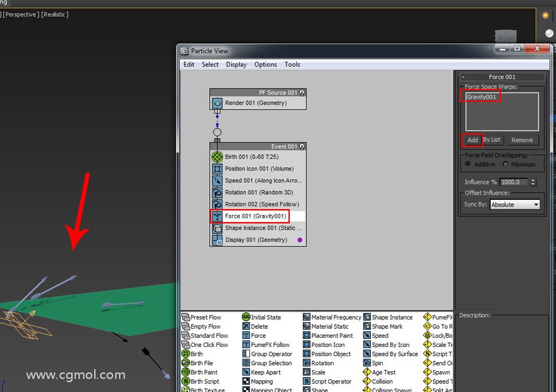This screenshot has height=392, width=556.
Task: Select the Collision test in depot
Action: [377, 382]
